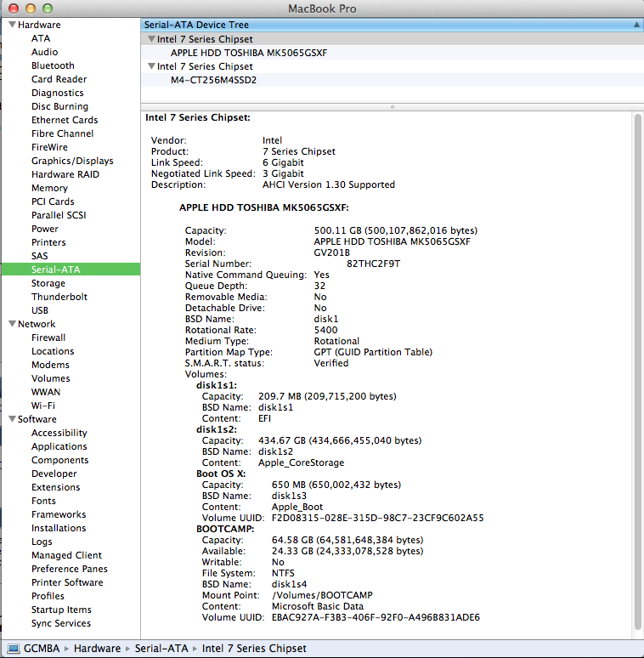View Power information
644x658 pixels.
[45, 229]
